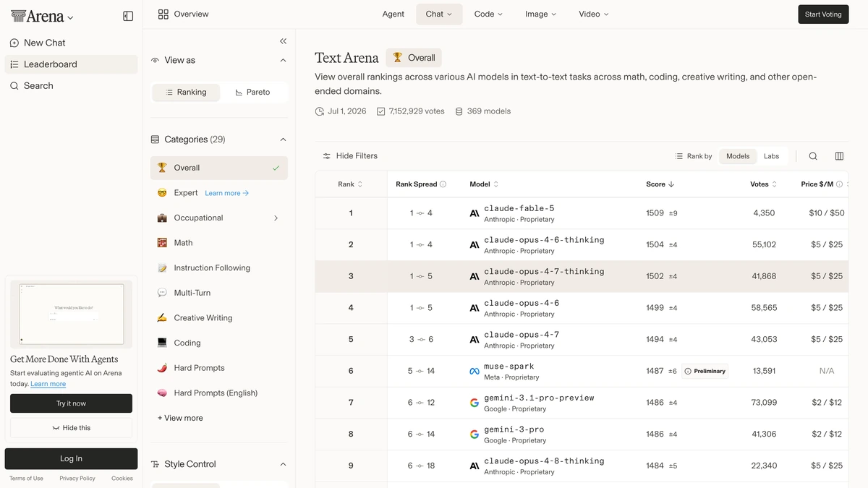Viewport: 868px width, 488px height.
Task: Rank by Models toggle
Action: (738, 156)
